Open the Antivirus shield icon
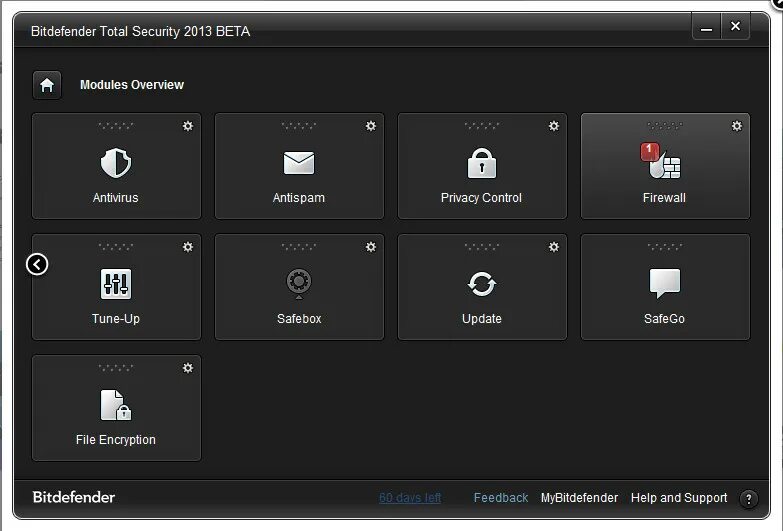 pos(116,163)
